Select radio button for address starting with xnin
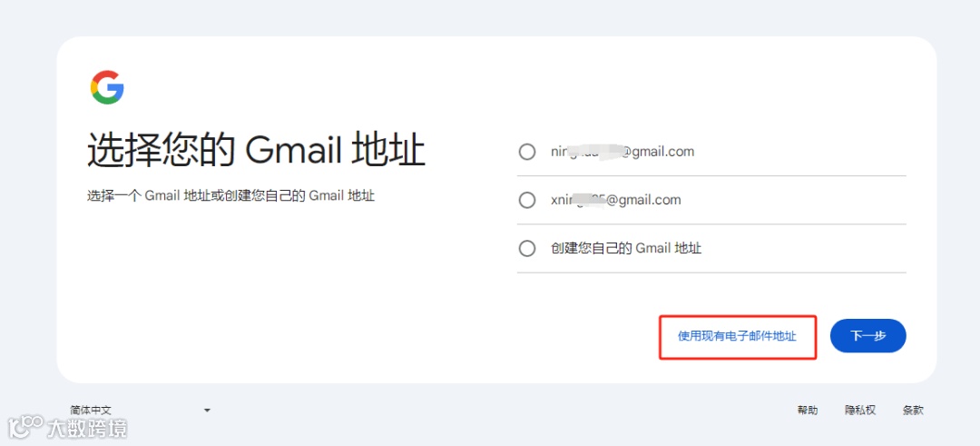This screenshot has height=446, width=980. tap(527, 200)
